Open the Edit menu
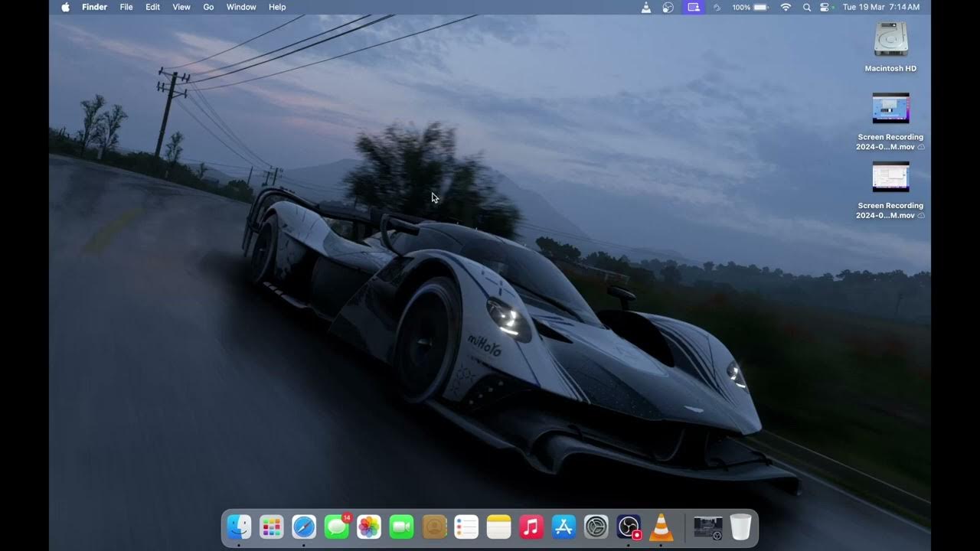This screenshot has width=980, height=551. pos(153,7)
